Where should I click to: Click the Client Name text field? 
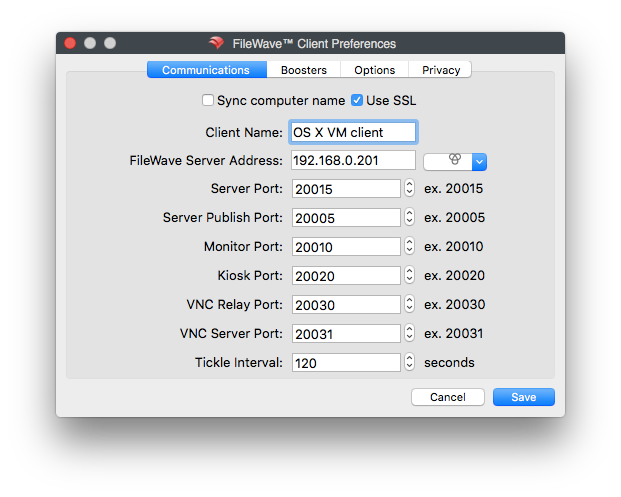tap(353, 132)
